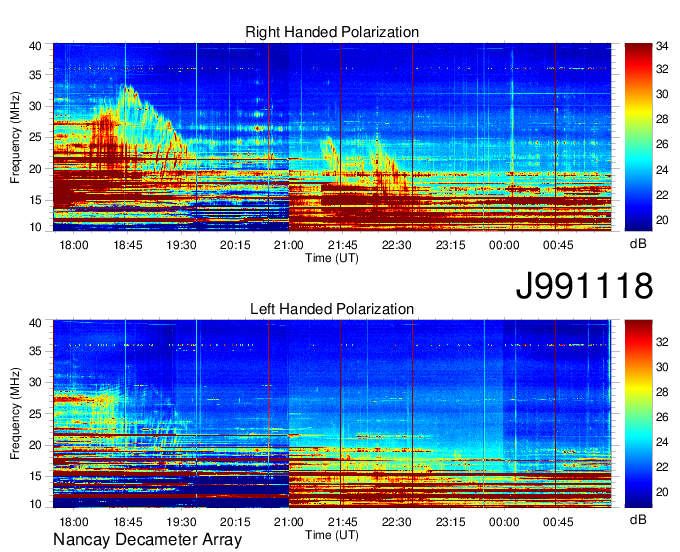Click the 25 MHz frequency tick on the bottom plot
680x552 pixels.
point(36,414)
